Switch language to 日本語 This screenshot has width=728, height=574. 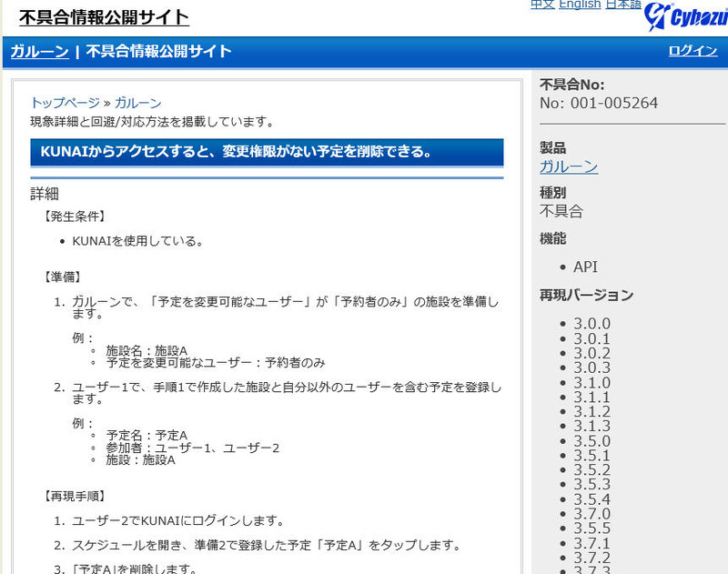(x=623, y=5)
